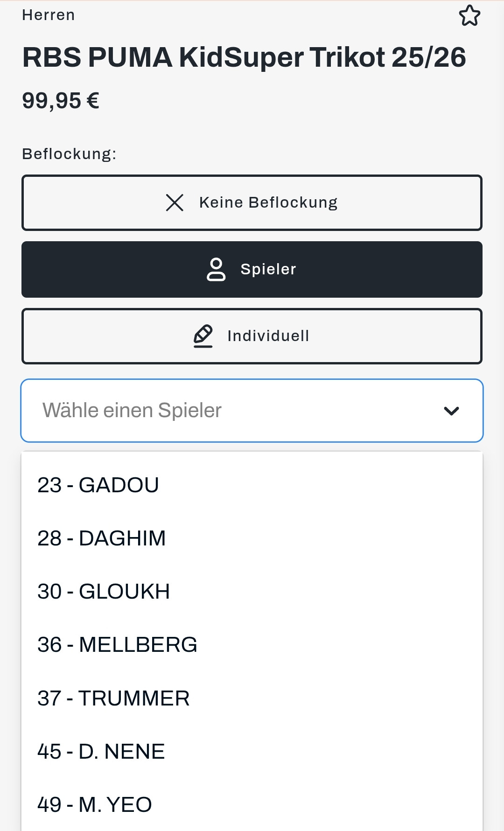Click the 99,95 € price text
Screen dimensions: 504x831
point(61,101)
